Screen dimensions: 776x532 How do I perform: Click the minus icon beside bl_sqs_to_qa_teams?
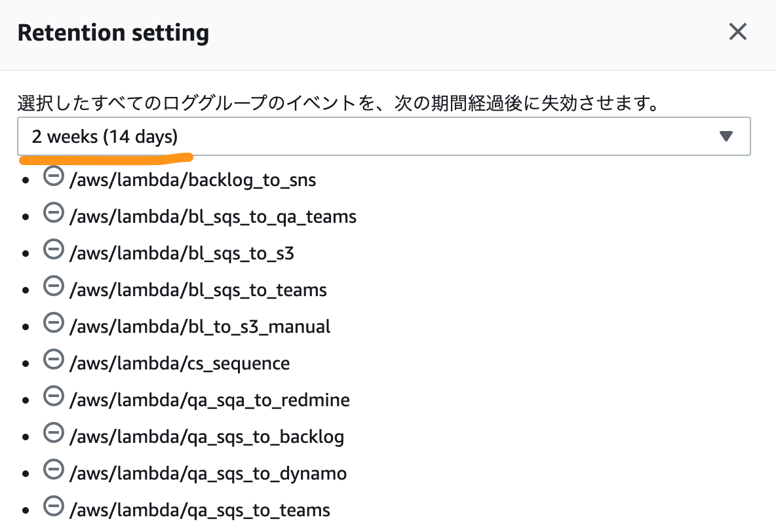click(x=54, y=213)
